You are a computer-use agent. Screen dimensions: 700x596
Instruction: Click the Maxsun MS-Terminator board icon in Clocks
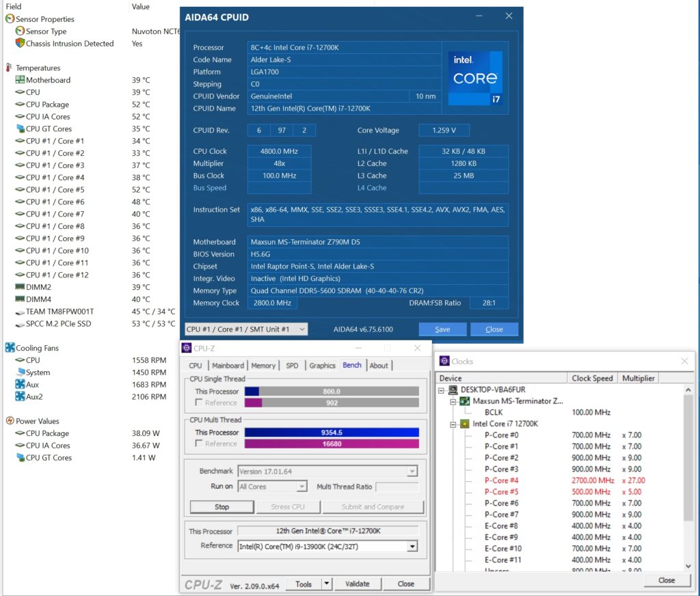click(465, 401)
